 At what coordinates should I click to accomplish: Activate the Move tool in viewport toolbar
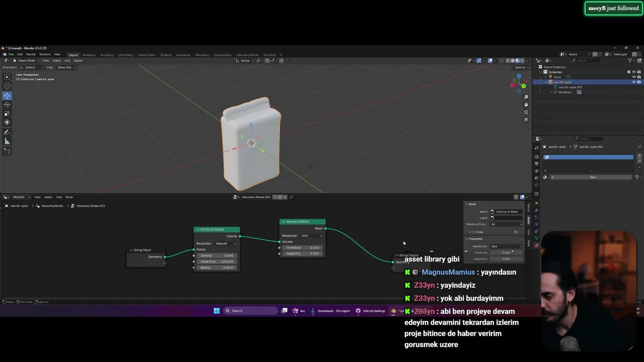click(x=7, y=96)
